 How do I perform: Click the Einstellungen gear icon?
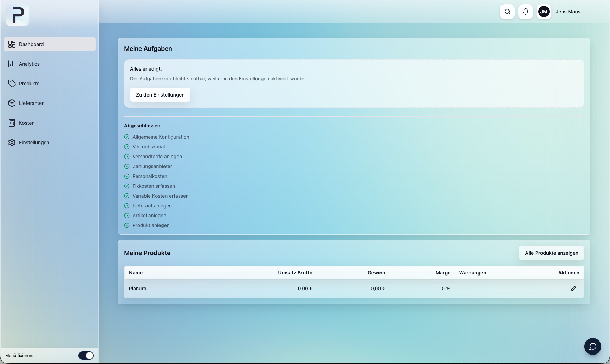tap(12, 143)
